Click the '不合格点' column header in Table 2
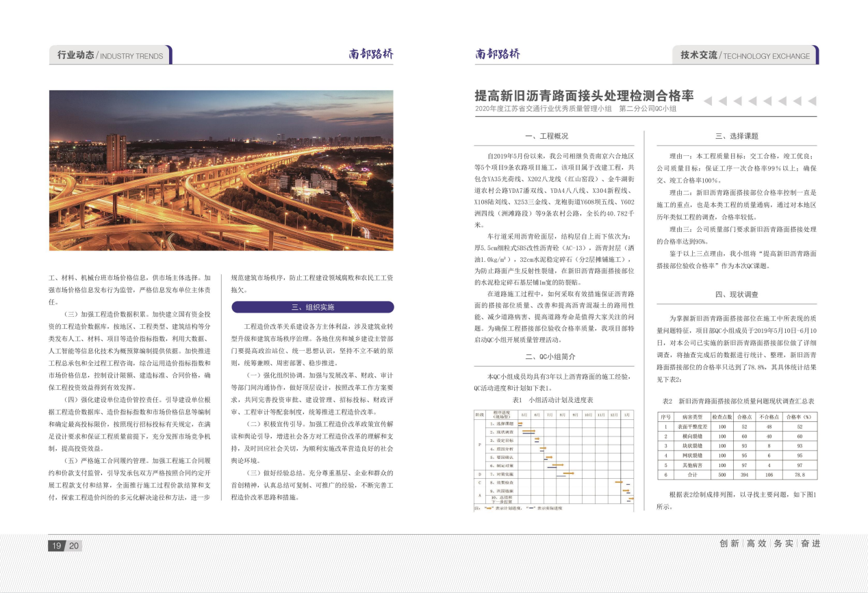Viewport: 868px width, 593px height. pos(769,417)
